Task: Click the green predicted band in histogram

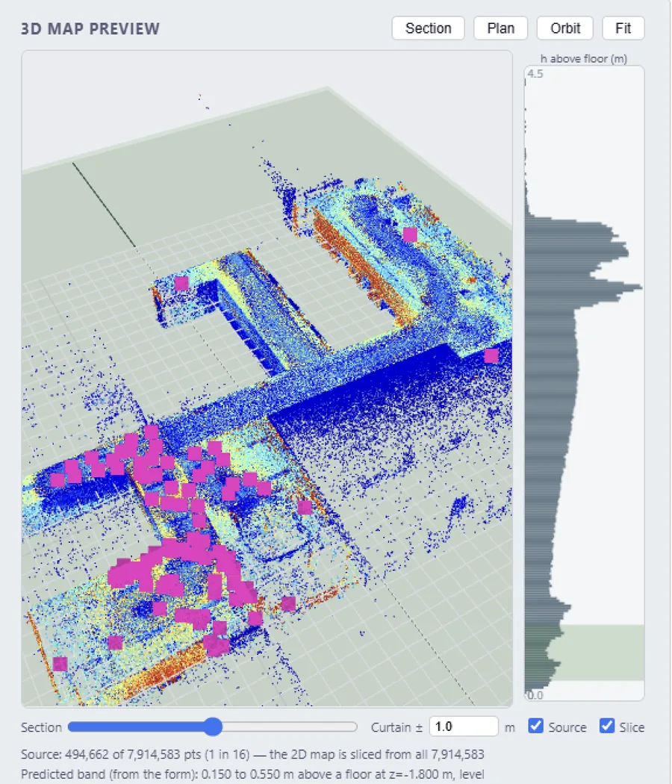Action: tap(584, 653)
